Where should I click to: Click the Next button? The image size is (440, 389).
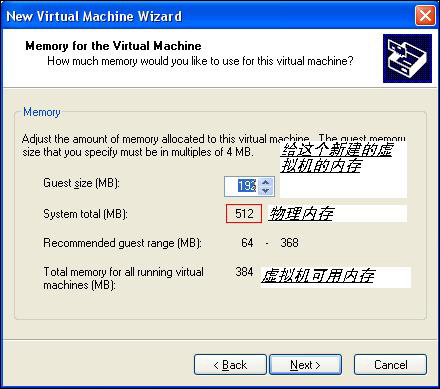point(305,365)
